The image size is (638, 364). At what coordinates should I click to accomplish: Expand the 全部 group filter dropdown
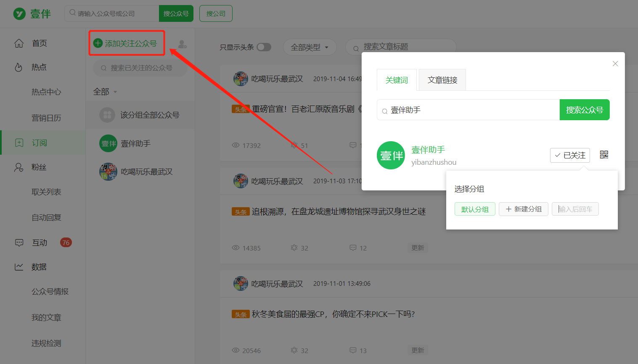(x=104, y=91)
